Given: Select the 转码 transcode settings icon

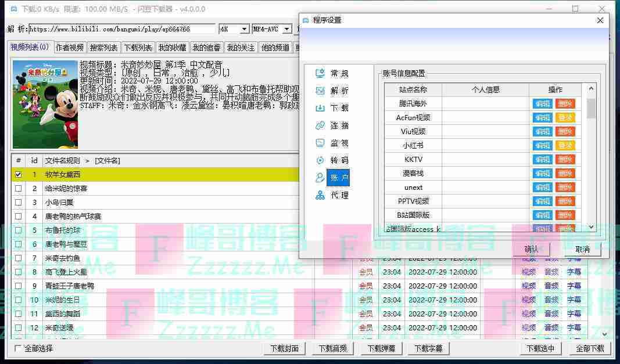Looking at the screenshot, I should (320, 161).
